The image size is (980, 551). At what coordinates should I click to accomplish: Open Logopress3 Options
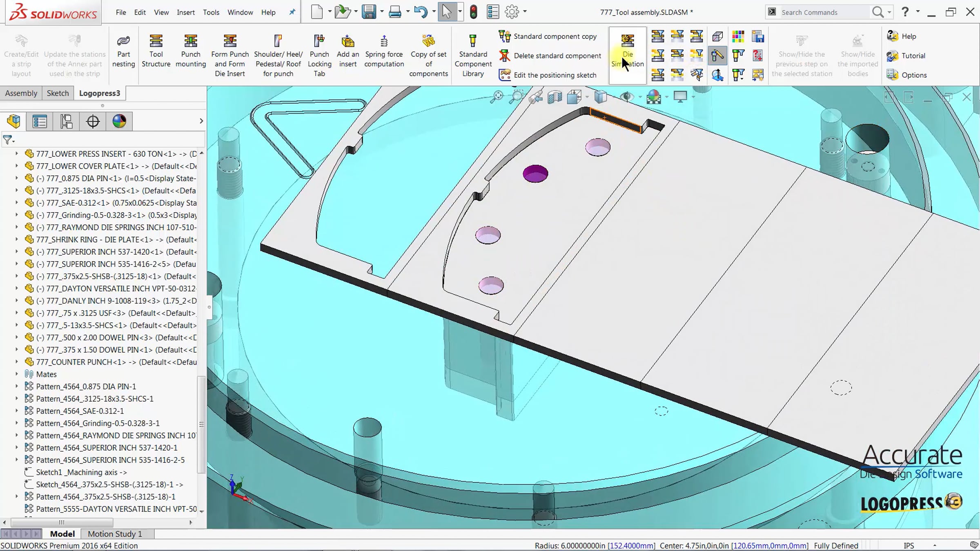click(907, 75)
